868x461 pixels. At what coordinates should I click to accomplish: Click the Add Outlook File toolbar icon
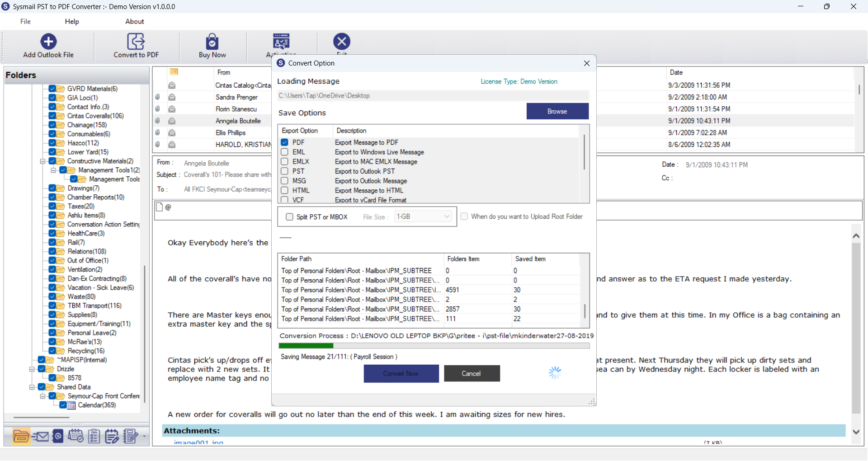(48, 41)
